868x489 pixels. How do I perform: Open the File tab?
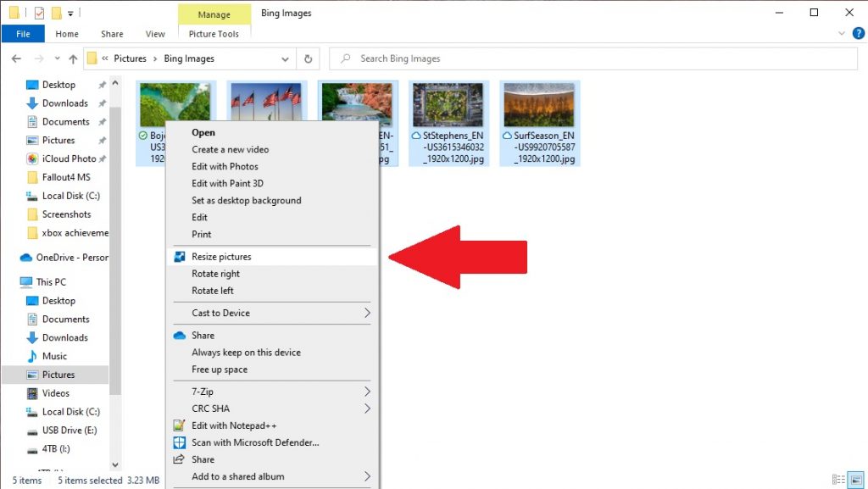click(23, 34)
